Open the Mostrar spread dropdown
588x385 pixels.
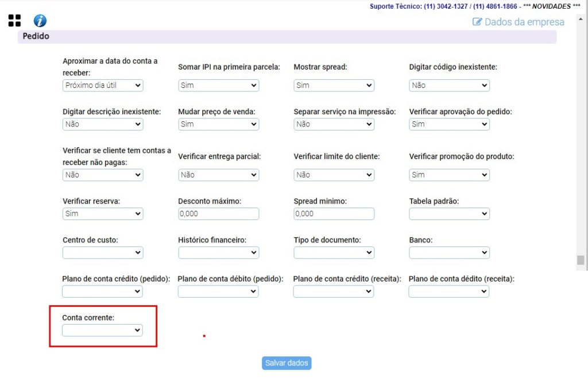click(x=334, y=85)
